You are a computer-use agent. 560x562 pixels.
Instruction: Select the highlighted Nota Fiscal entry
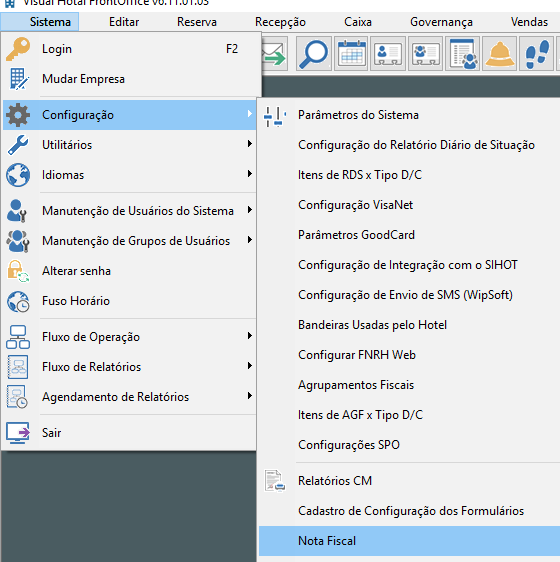coord(409,541)
